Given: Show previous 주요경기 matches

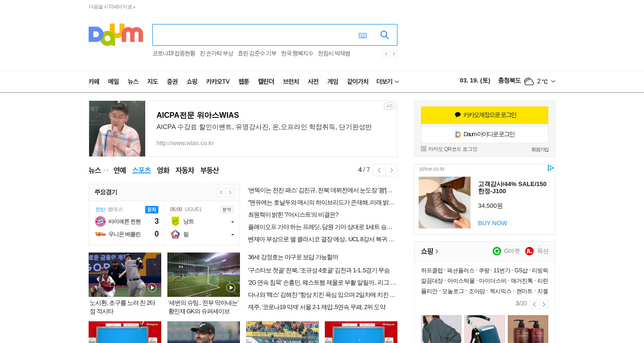Looking at the screenshot, I should 221,192.
